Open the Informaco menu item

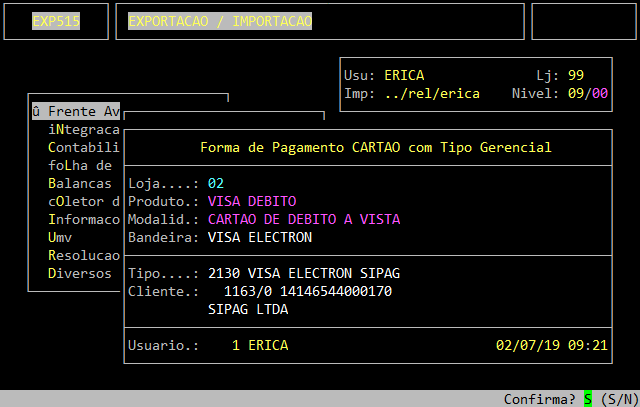[83, 219]
